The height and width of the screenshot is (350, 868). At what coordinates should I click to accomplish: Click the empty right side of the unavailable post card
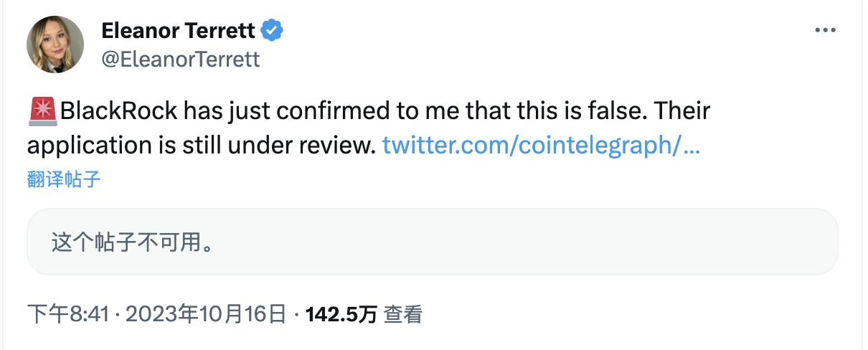click(x=610, y=242)
